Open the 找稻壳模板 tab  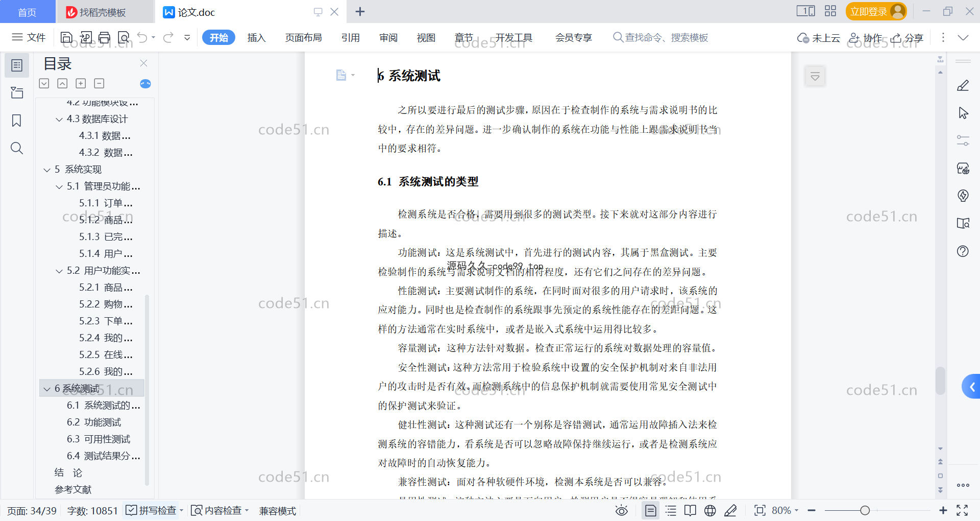(x=104, y=12)
